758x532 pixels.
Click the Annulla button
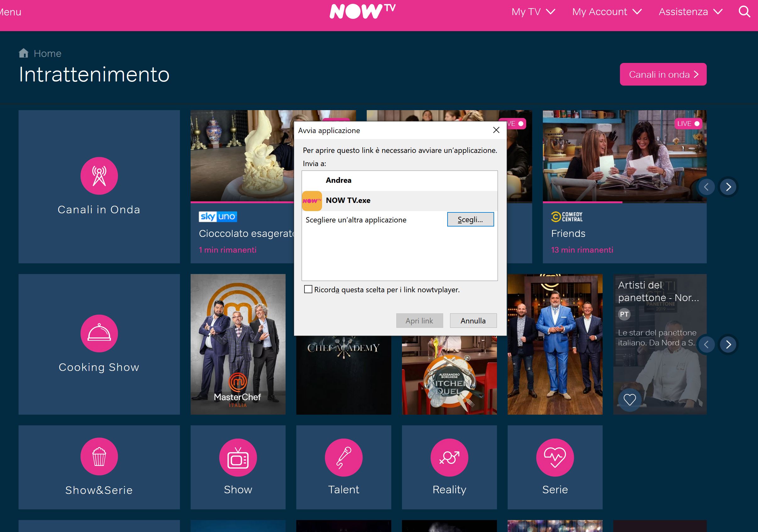click(x=473, y=321)
